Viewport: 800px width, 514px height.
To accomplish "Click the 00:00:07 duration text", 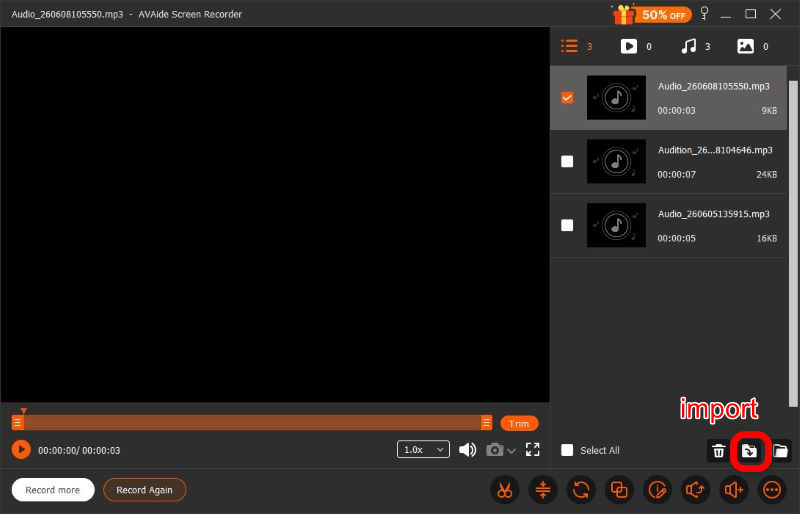I will [676, 175].
